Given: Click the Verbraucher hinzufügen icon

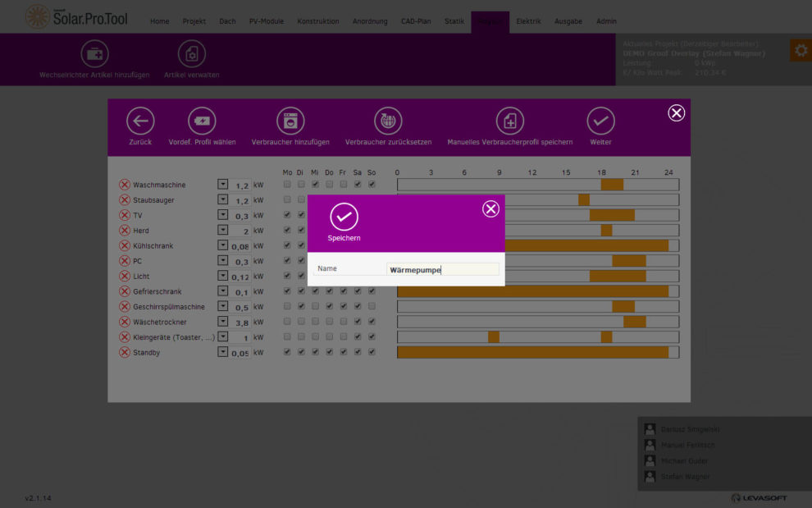Looking at the screenshot, I should pyautogui.click(x=290, y=121).
